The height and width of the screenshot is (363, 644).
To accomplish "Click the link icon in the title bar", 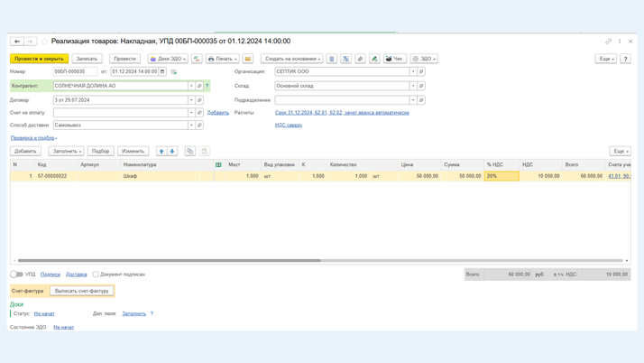I will (608, 42).
